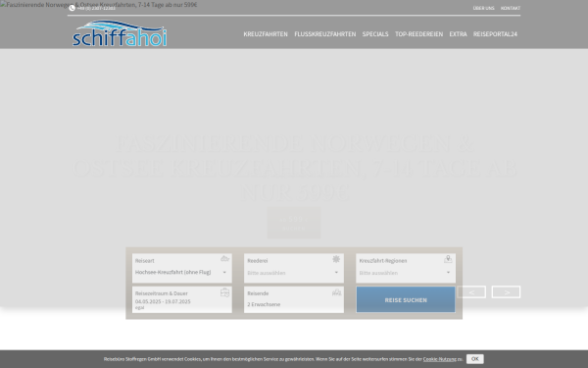Open the Kreuzfahrten menu
Image resolution: width=588 pixels, height=368 pixels.
[x=266, y=34]
